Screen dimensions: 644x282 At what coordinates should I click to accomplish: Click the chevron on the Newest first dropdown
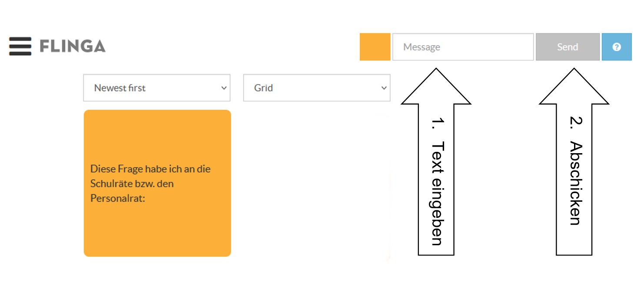[224, 88]
